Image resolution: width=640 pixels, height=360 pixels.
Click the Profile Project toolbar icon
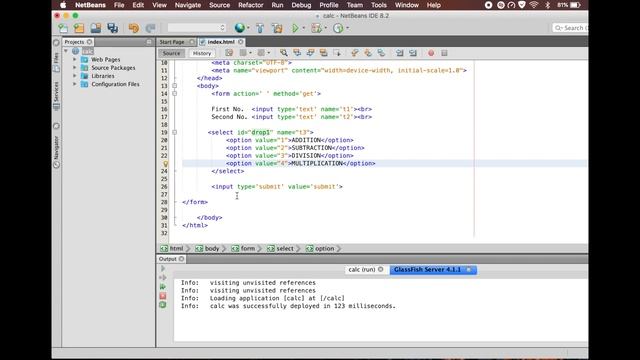tap(338, 28)
